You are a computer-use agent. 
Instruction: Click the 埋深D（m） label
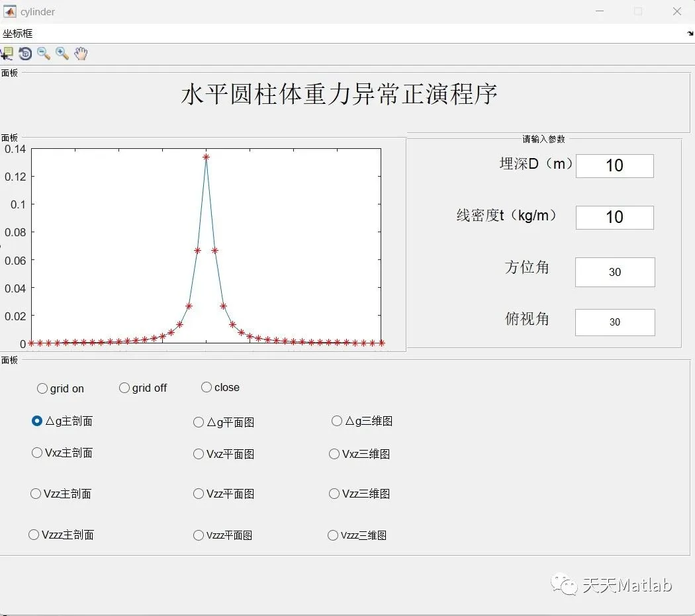pos(536,164)
